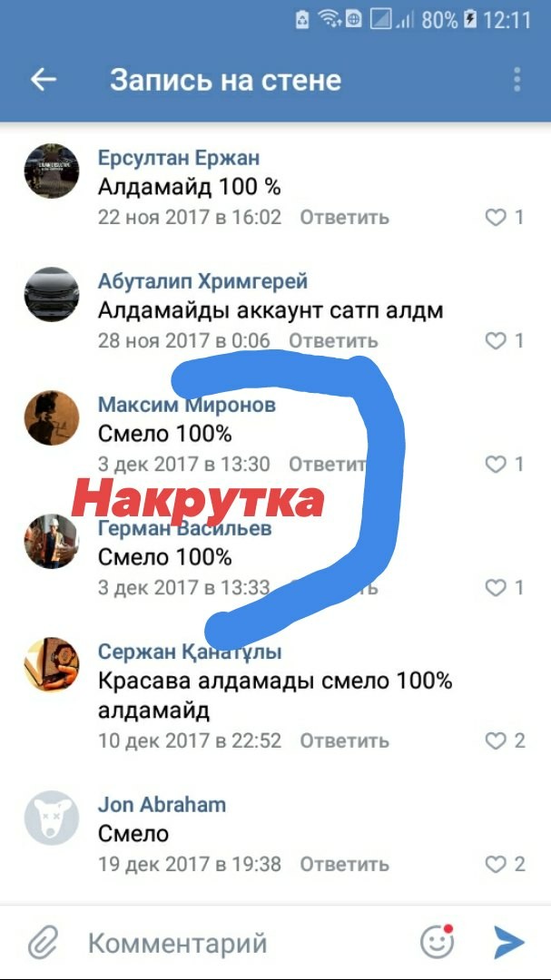Screen dimensions: 551x980
Task: Tap heart on Jon Abraham's comment
Action: pos(496,865)
